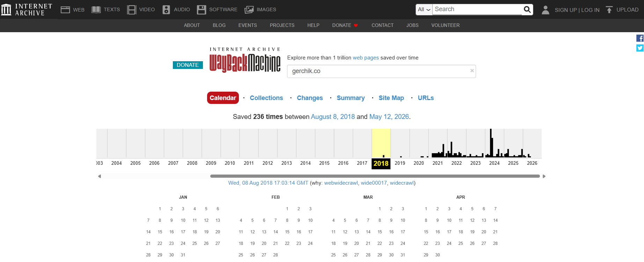Open the Events menu item
This screenshot has width=644, height=262.
coord(248,25)
